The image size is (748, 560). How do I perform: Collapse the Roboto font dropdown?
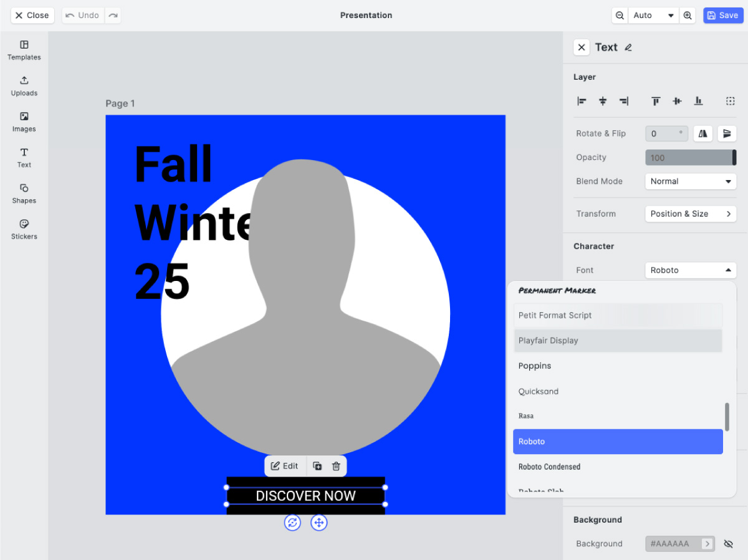[690, 270]
